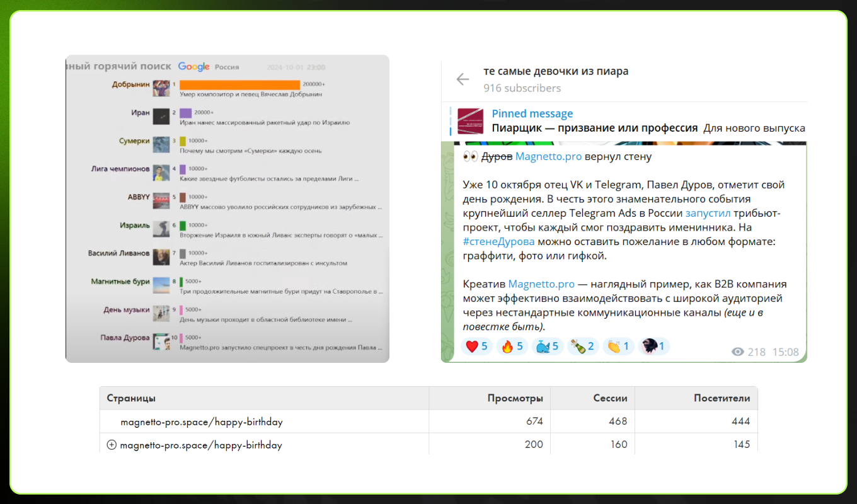
Task: Select the Иран trend label
Action: (x=141, y=113)
